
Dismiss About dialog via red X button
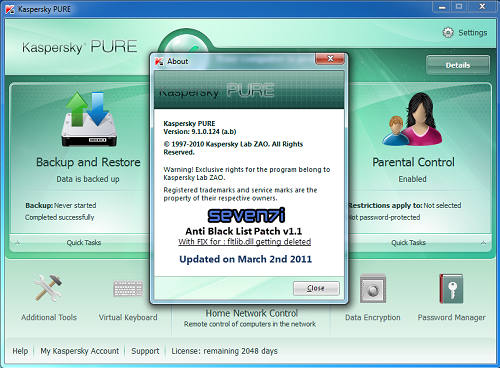330,59
